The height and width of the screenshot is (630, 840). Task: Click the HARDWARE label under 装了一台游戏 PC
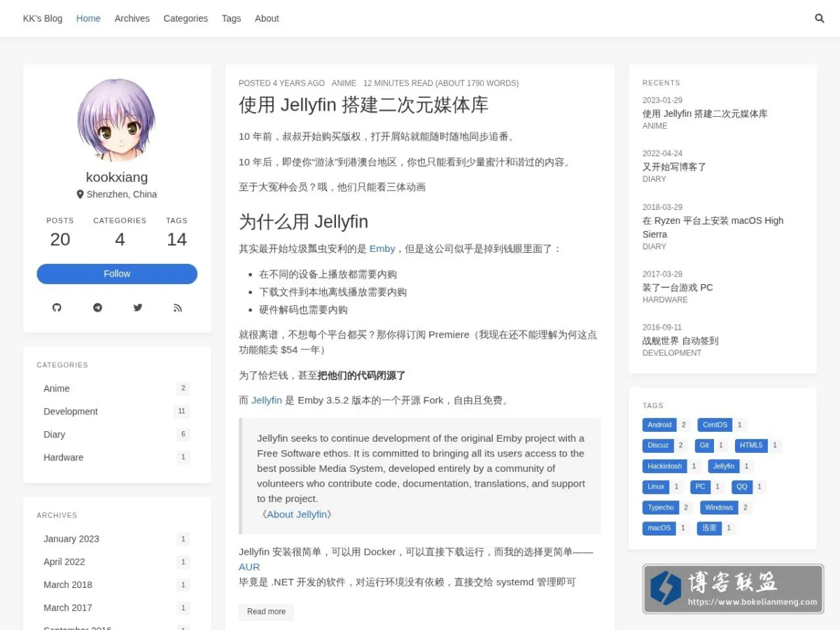click(665, 300)
